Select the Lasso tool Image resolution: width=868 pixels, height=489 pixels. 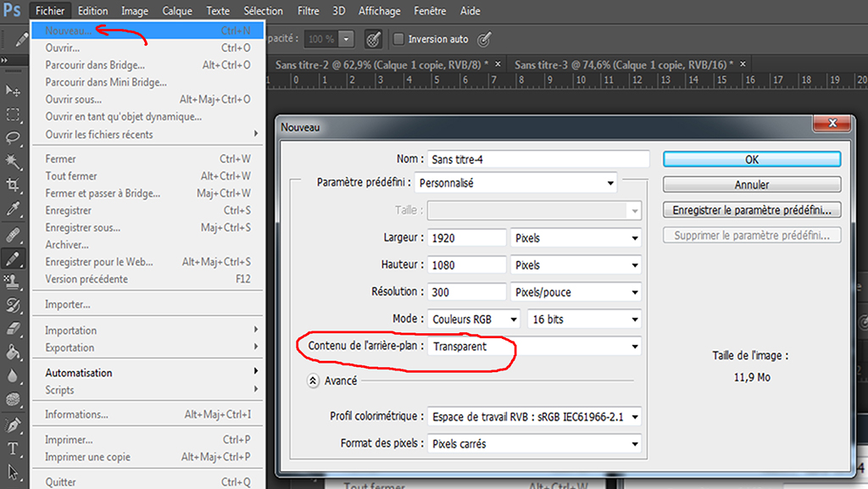pos(12,138)
